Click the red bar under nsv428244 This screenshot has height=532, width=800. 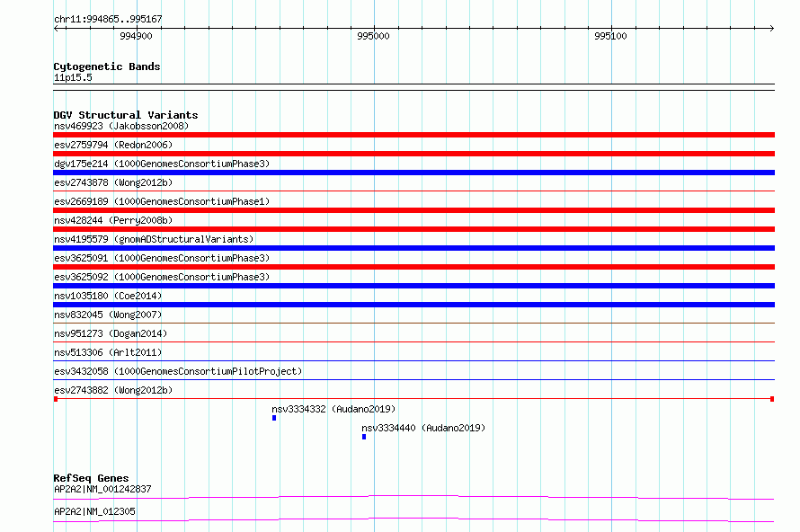tap(413, 229)
